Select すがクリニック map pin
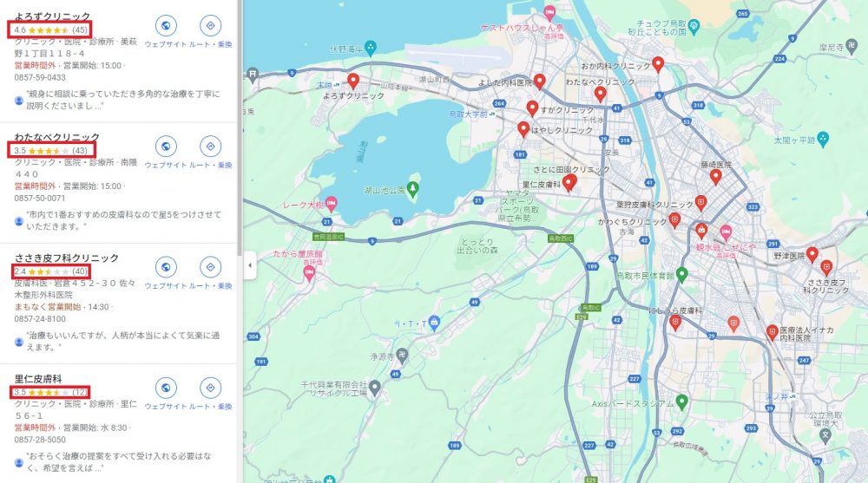Screen dimensions: 868x483 coord(532,108)
